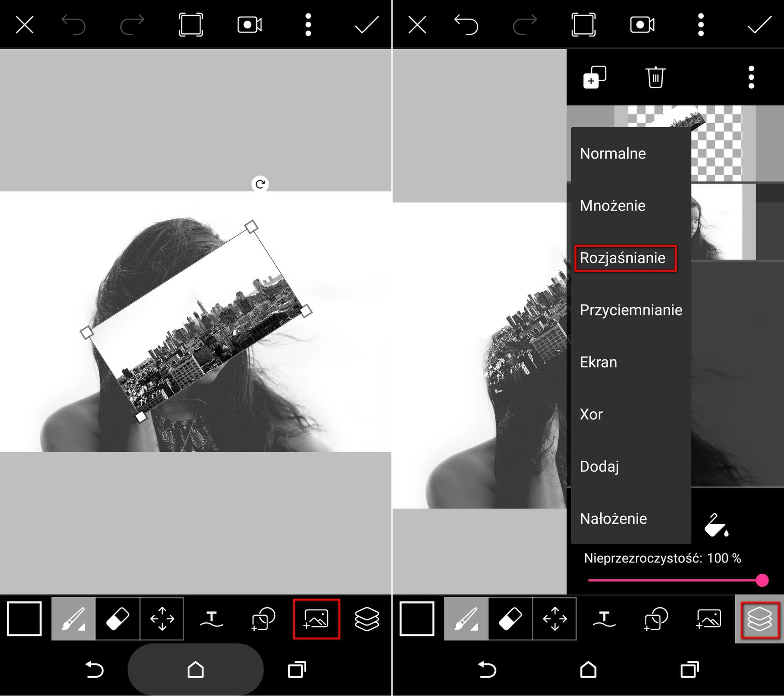Image resolution: width=784 pixels, height=697 pixels.
Task: Confirm edits with right screen checkmark
Action: (x=759, y=25)
